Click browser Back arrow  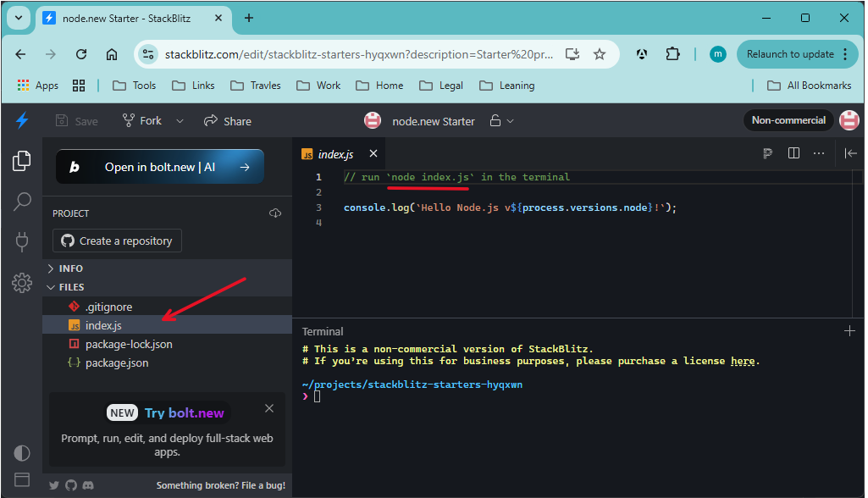(20, 54)
